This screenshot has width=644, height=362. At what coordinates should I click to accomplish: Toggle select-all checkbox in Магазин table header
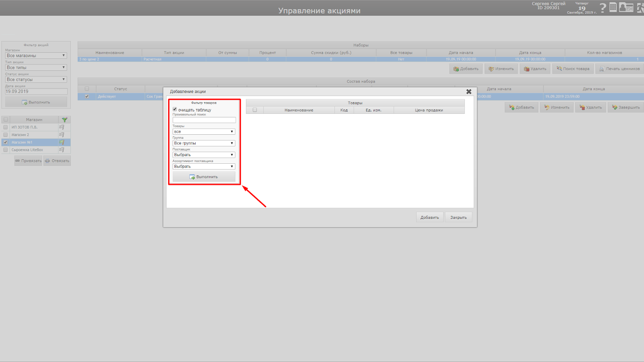6,119
